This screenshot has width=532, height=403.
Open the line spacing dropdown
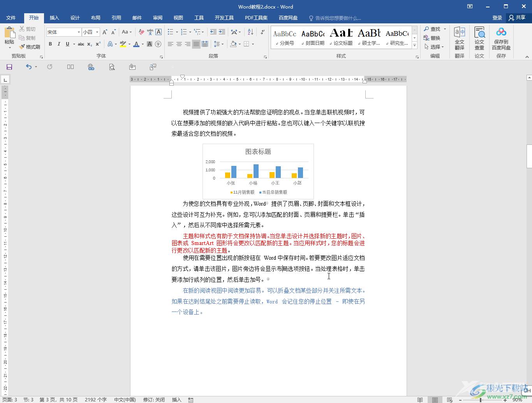pyautogui.click(x=219, y=44)
